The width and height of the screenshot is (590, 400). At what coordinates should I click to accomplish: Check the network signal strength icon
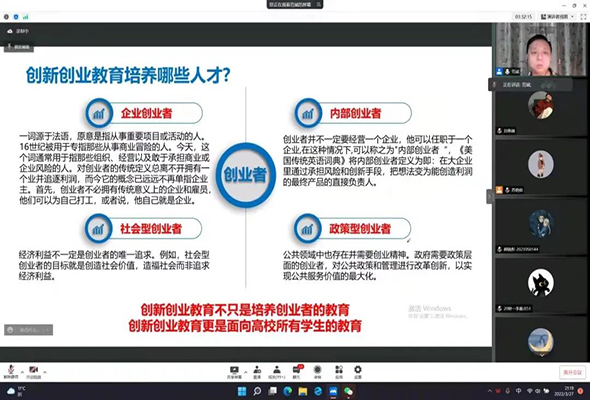[26, 17]
